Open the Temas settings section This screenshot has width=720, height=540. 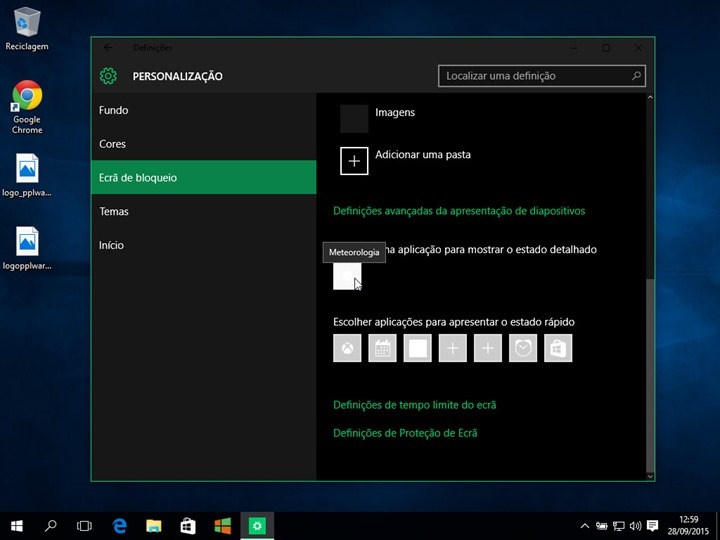(204, 211)
